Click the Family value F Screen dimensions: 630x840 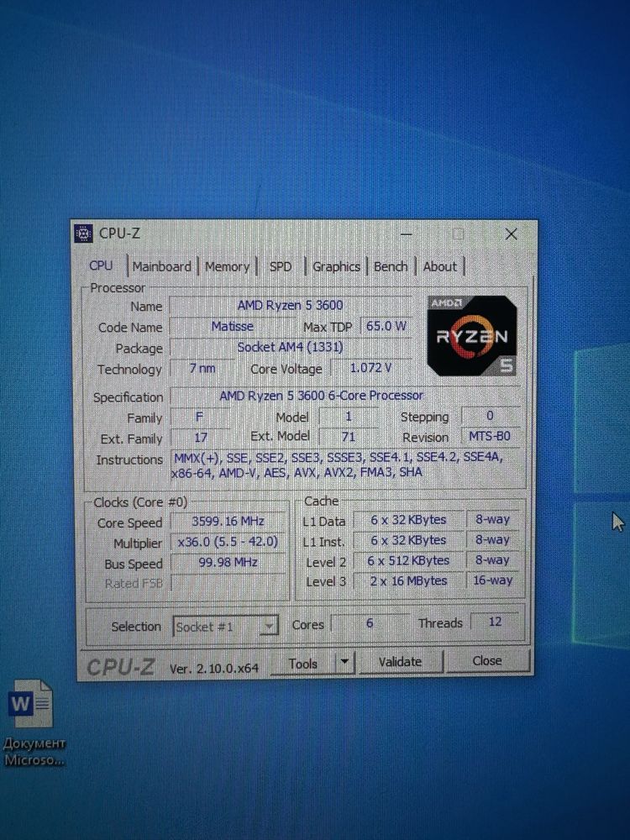point(199,417)
